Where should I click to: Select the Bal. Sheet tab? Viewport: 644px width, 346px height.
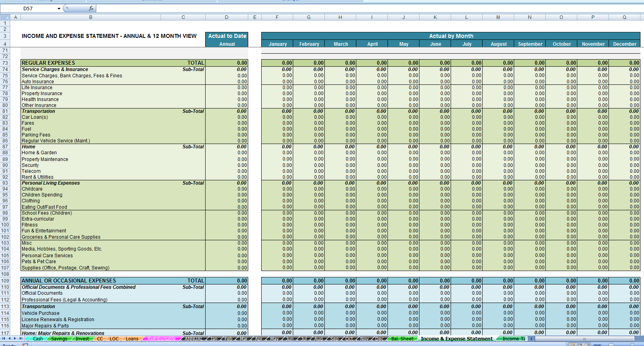click(x=402, y=339)
